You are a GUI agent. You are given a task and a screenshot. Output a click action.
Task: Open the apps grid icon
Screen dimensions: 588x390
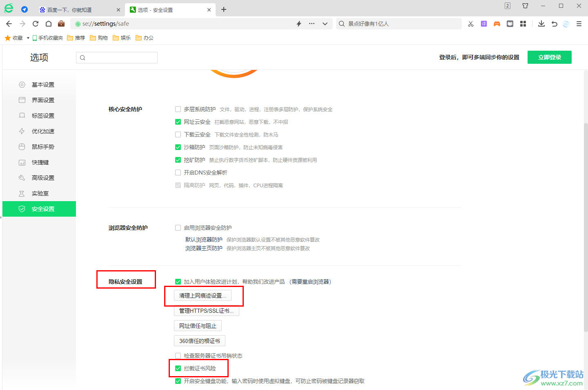[523, 24]
